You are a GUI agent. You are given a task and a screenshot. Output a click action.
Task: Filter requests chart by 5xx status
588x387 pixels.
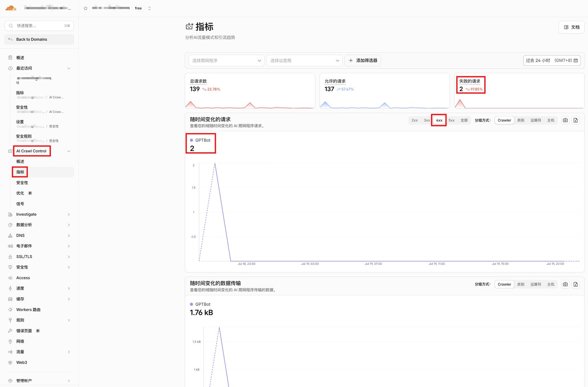pyautogui.click(x=451, y=120)
